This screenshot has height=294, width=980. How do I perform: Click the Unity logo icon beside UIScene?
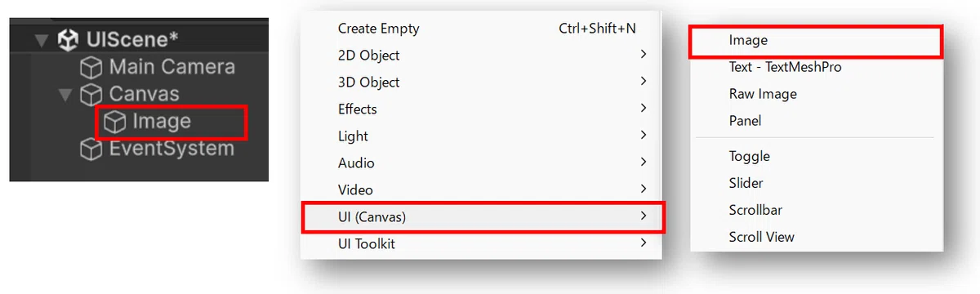point(68,40)
